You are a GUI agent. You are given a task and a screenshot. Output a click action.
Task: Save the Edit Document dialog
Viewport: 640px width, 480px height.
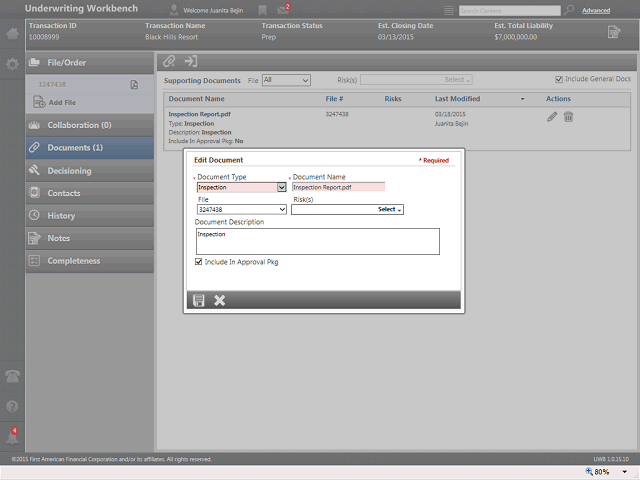pyautogui.click(x=199, y=300)
